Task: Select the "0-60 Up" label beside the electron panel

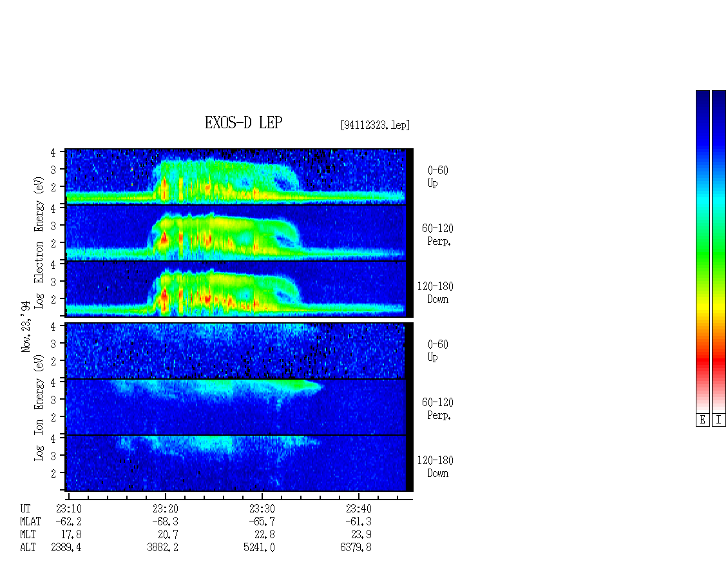Action: (438, 177)
